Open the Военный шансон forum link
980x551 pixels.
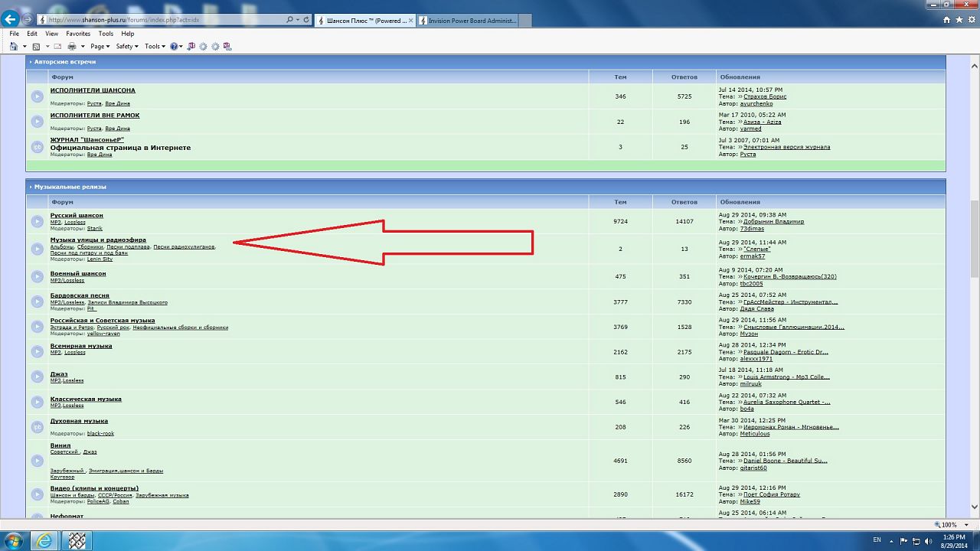point(78,273)
